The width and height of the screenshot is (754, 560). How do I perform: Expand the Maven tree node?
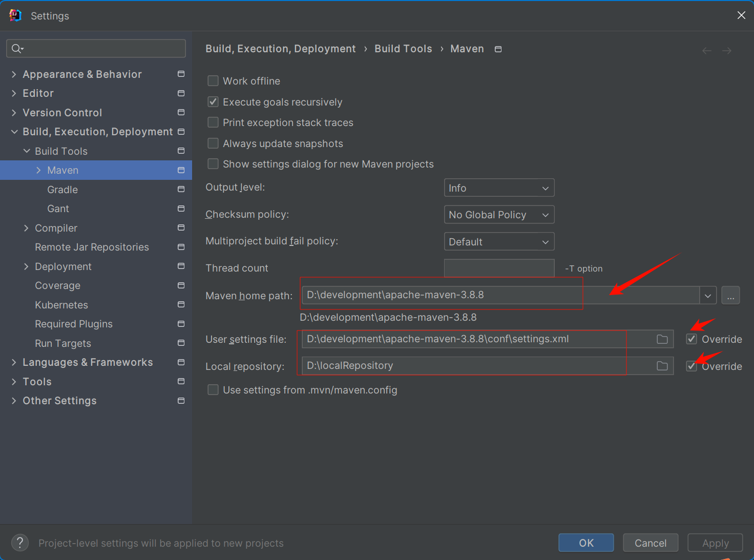coord(38,170)
